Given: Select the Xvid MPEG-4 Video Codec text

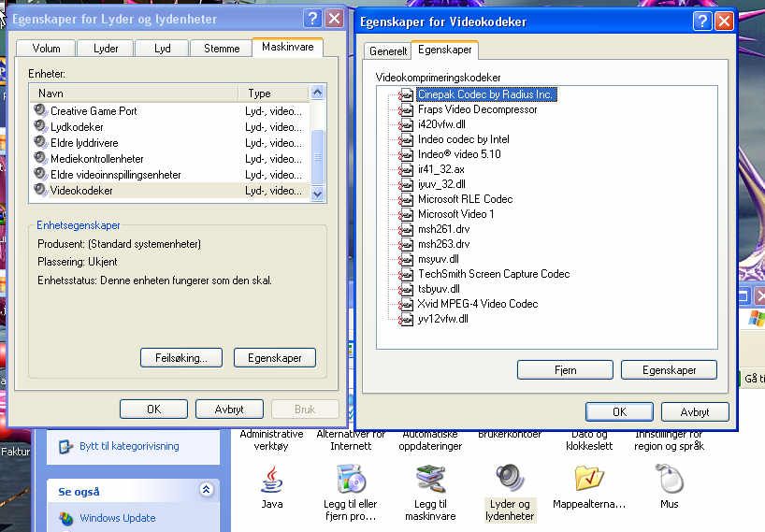Looking at the screenshot, I should 478,304.
